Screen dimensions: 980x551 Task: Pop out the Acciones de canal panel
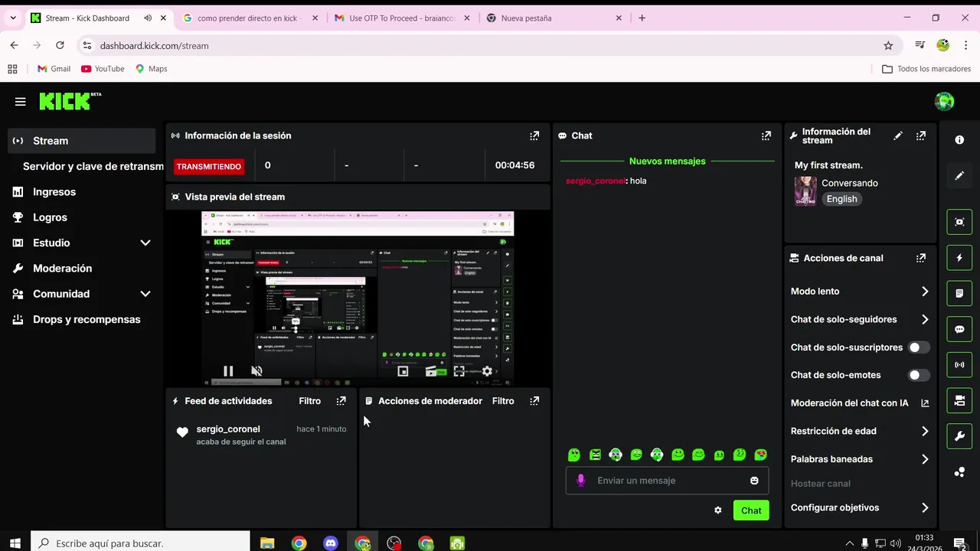tap(921, 258)
